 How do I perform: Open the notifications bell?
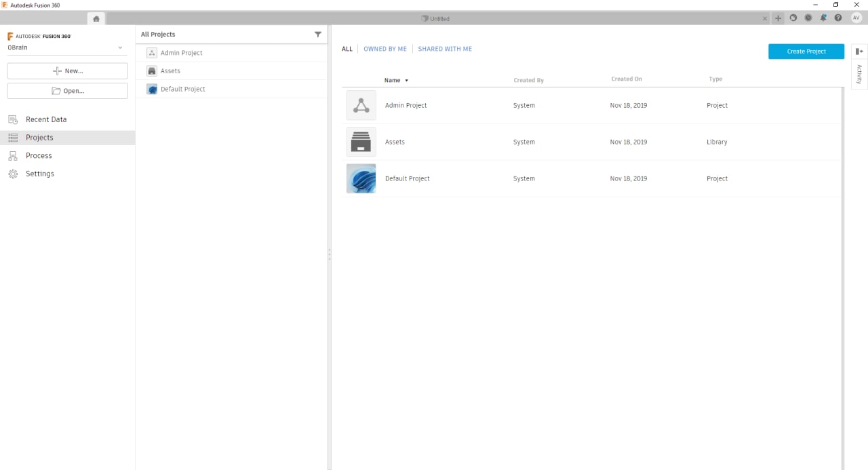[823, 18]
